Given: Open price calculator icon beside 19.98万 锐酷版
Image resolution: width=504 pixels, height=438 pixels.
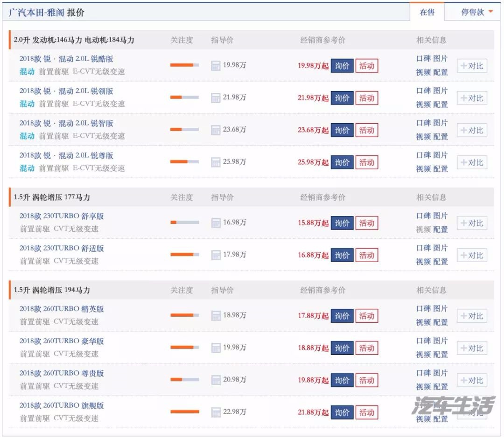Looking at the screenshot, I should click(x=216, y=66).
